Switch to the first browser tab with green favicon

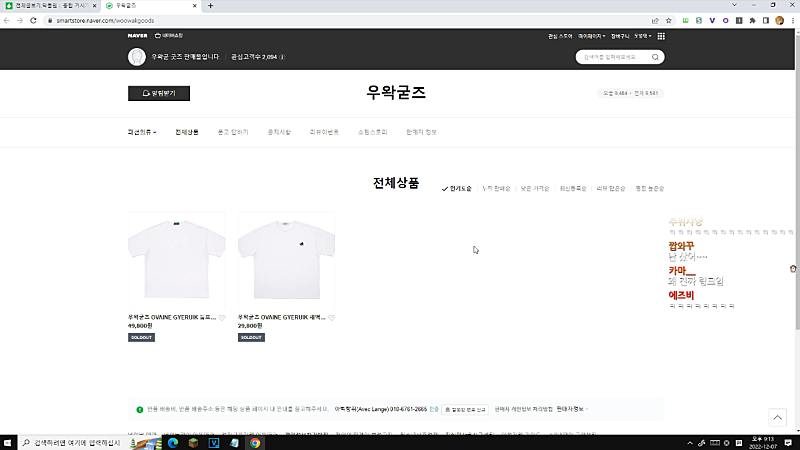(x=49, y=6)
